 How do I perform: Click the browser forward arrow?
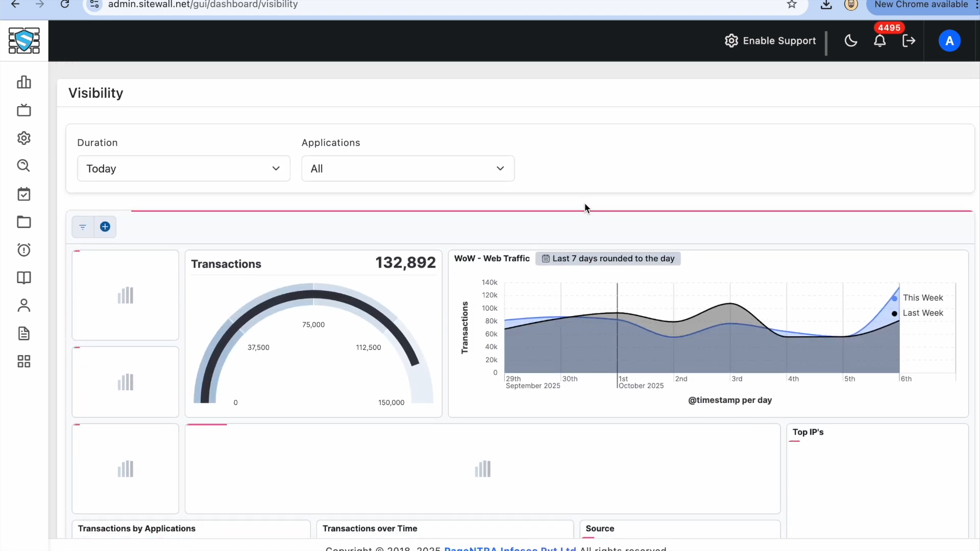(40, 5)
